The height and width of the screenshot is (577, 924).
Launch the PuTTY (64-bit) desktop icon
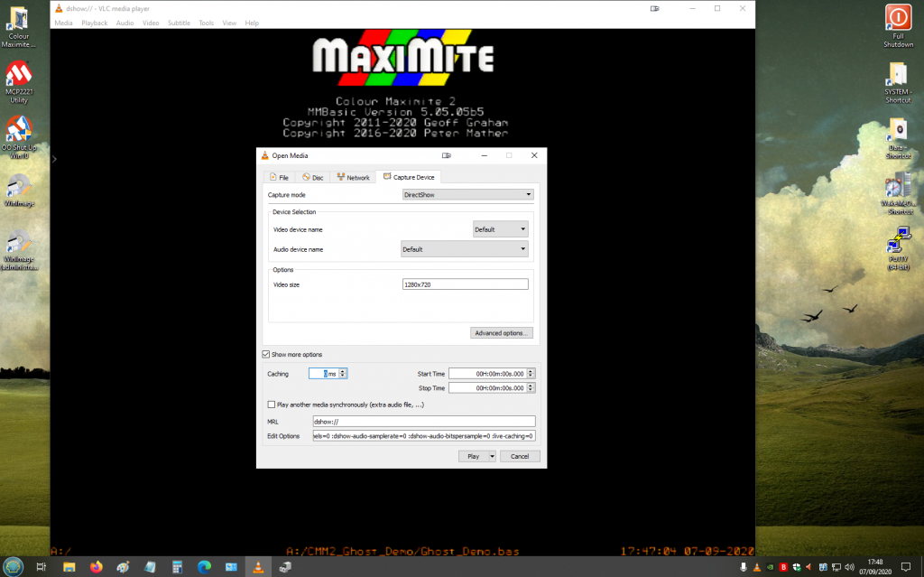898,249
